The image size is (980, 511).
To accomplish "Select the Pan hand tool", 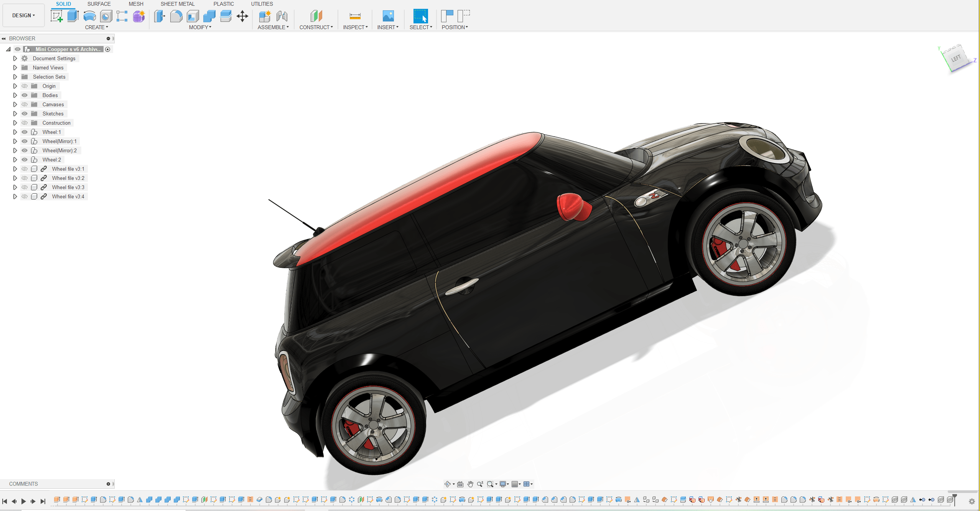I will [x=470, y=484].
